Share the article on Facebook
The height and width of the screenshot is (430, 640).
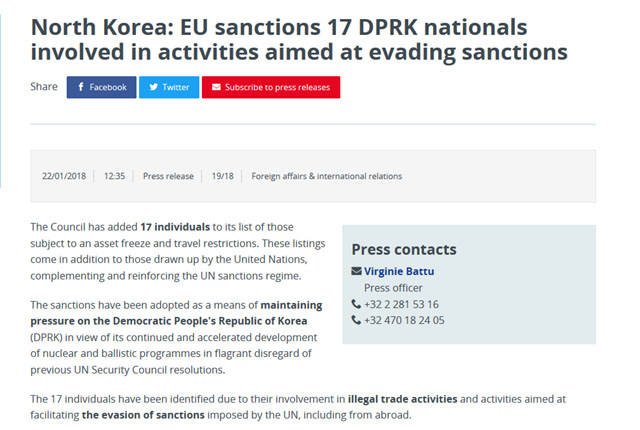[101, 88]
